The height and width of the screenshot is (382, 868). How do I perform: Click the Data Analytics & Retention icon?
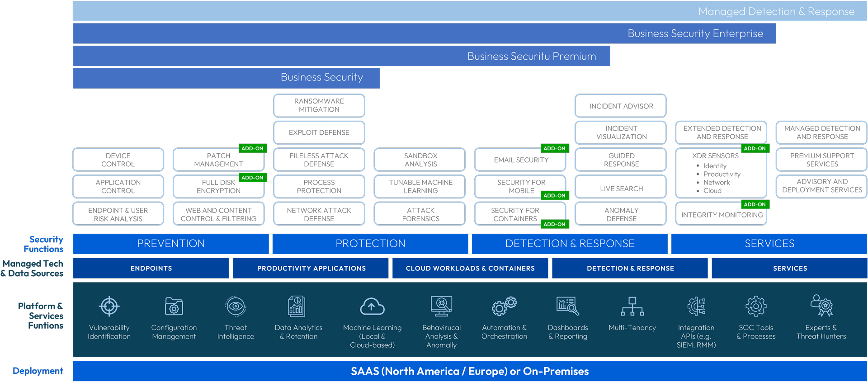point(297,307)
